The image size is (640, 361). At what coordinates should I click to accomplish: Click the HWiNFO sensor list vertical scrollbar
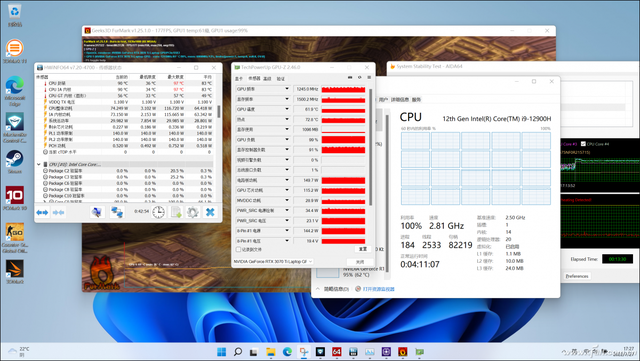[x=219, y=111]
